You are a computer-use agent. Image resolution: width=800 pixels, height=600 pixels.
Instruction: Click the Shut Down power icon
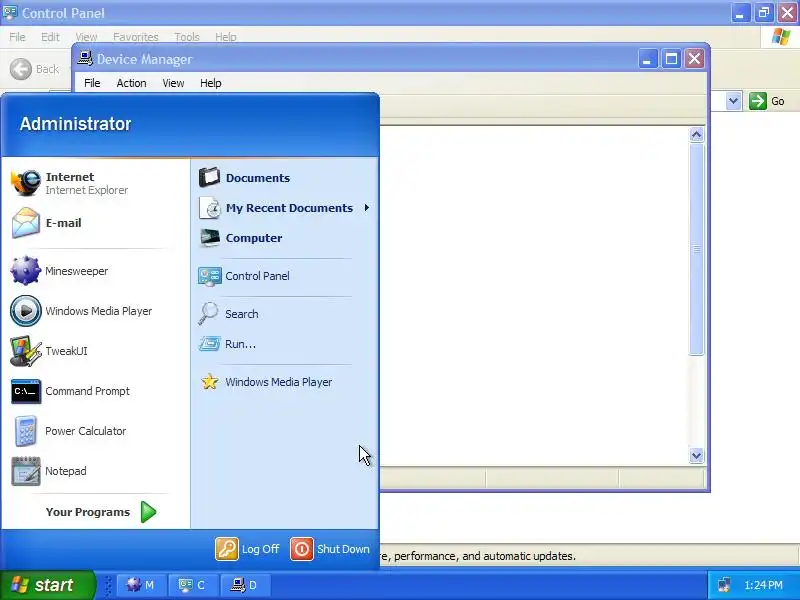tap(302, 549)
